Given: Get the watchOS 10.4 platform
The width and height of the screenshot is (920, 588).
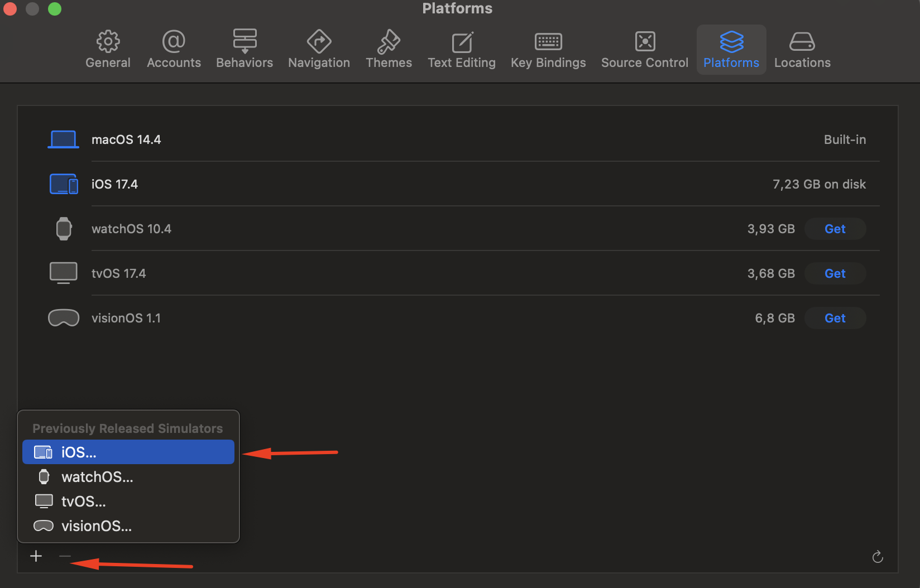Looking at the screenshot, I should coord(835,229).
